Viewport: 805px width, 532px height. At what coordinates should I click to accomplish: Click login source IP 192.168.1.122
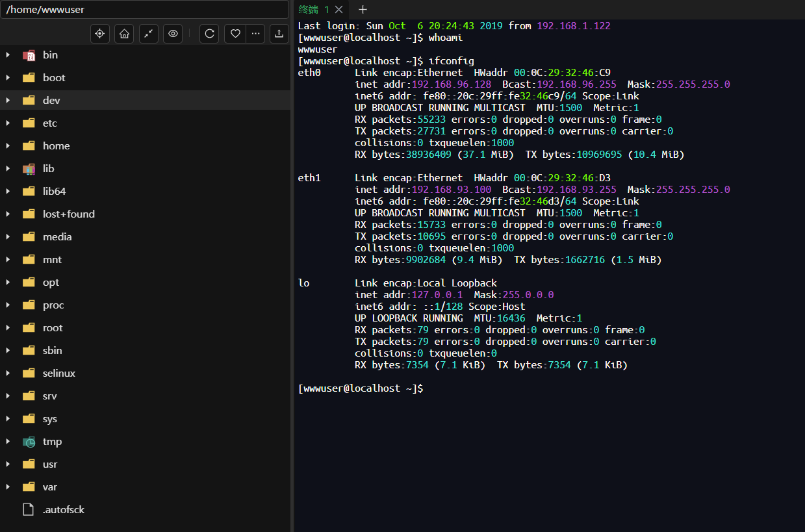click(x=574, y=26)
